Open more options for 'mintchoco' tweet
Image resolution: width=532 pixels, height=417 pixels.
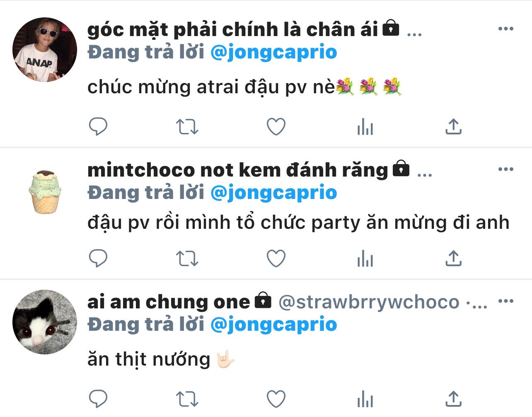tap(506, 169)
